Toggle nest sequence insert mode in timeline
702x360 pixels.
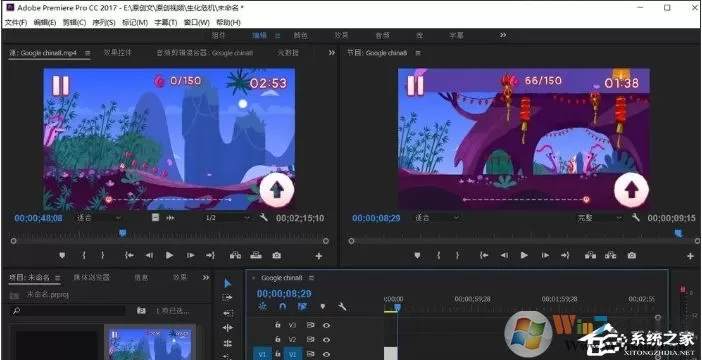[x=263, y=307]
